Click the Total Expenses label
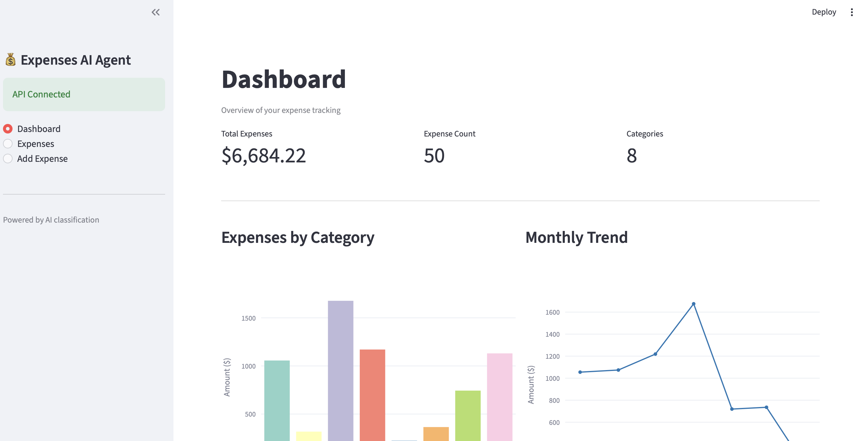The image size is (868, 441). click(246, 134)
